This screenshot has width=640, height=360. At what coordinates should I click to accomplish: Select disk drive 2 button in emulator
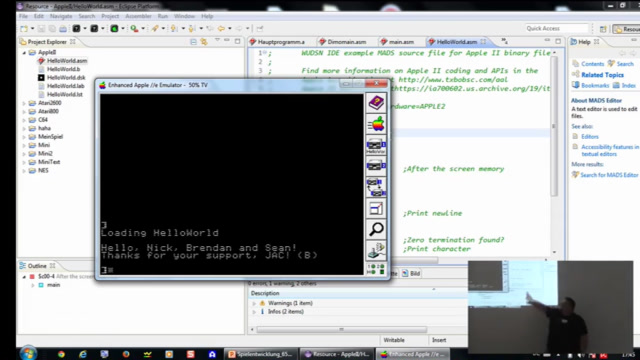(376, 166)
